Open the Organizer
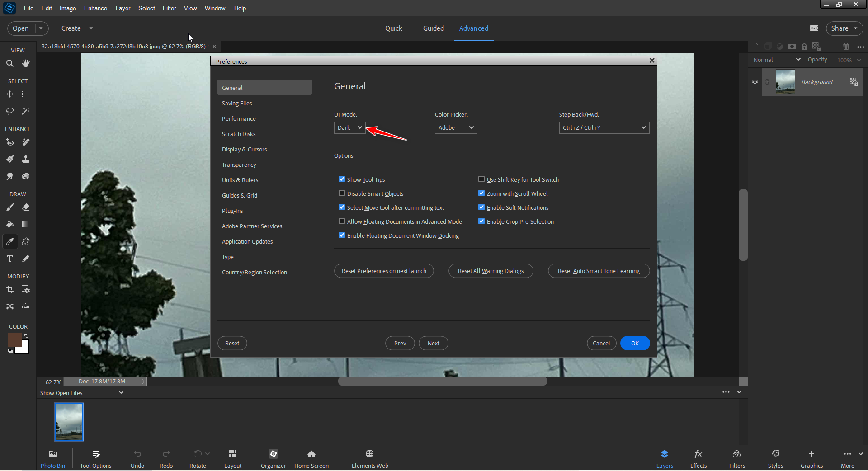 tap(273, 457)
